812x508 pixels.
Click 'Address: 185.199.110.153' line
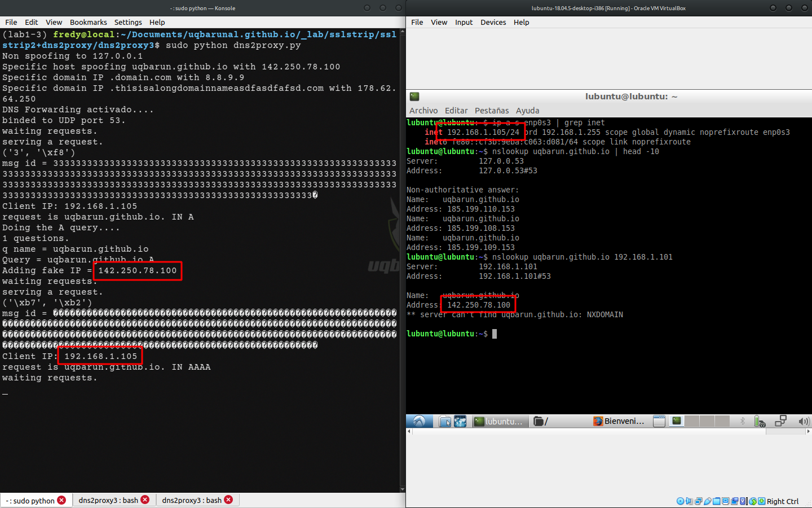[461, 209]
